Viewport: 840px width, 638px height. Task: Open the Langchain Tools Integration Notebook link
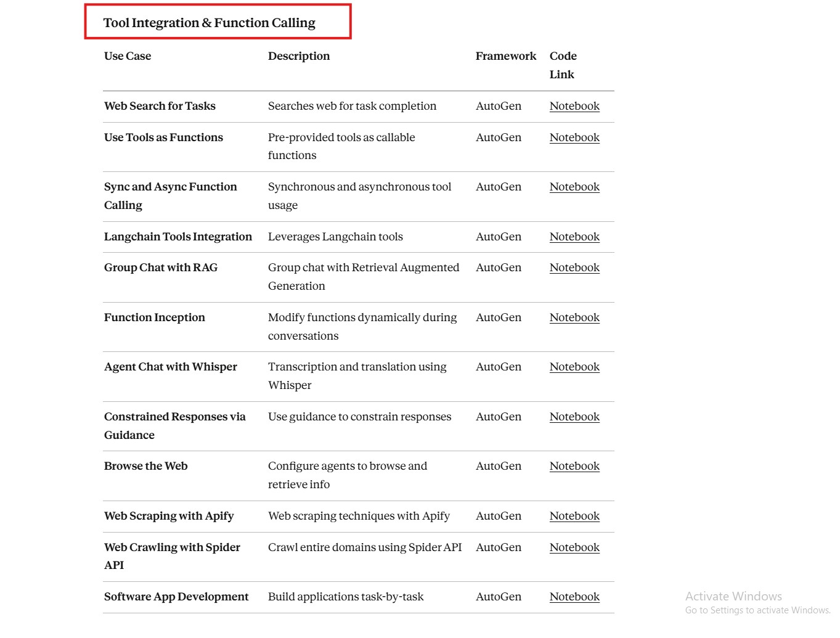574,237
